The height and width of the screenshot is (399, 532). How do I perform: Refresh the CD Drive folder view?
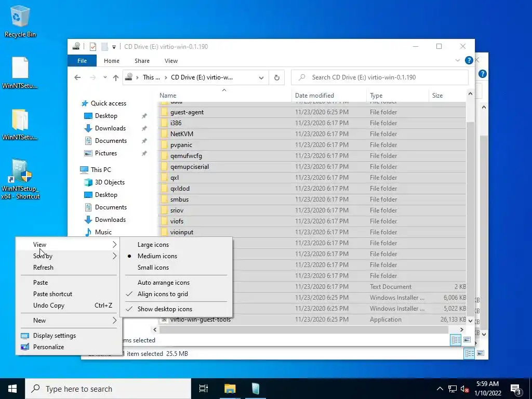pos(276,78)
